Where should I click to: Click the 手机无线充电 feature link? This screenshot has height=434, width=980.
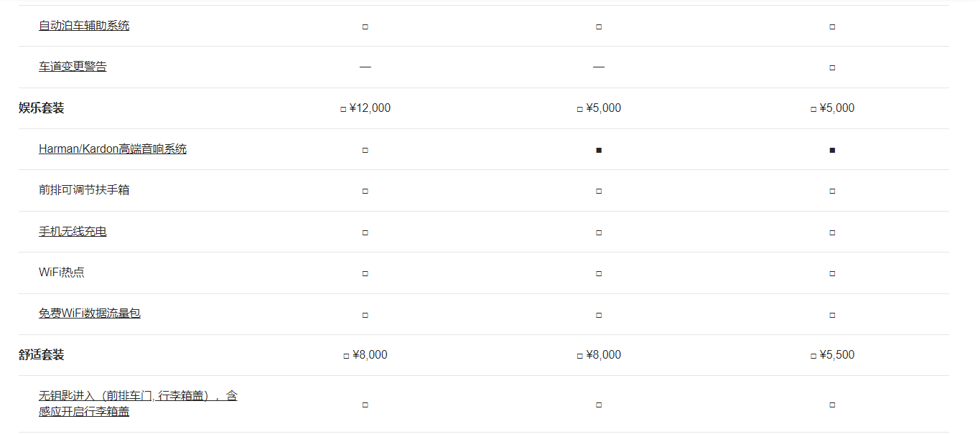coord(73,232)
